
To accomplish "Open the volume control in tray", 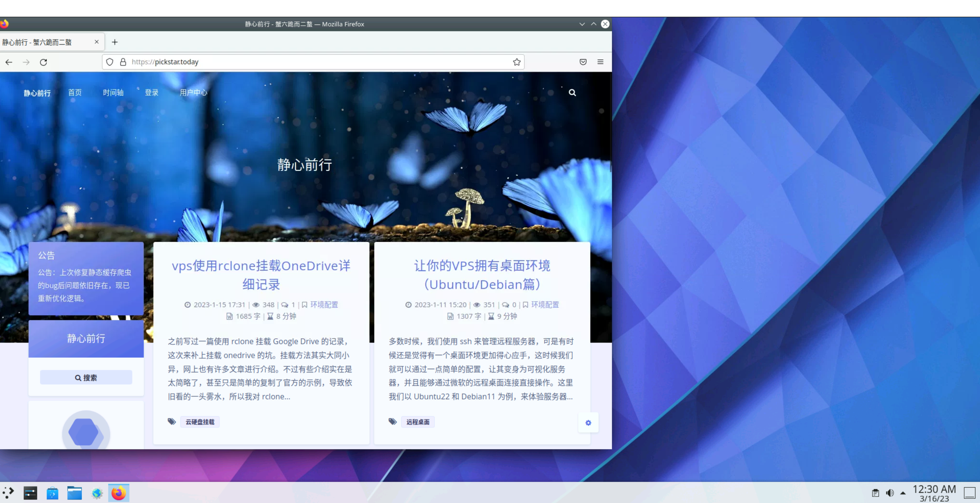I will coord(890,493).
